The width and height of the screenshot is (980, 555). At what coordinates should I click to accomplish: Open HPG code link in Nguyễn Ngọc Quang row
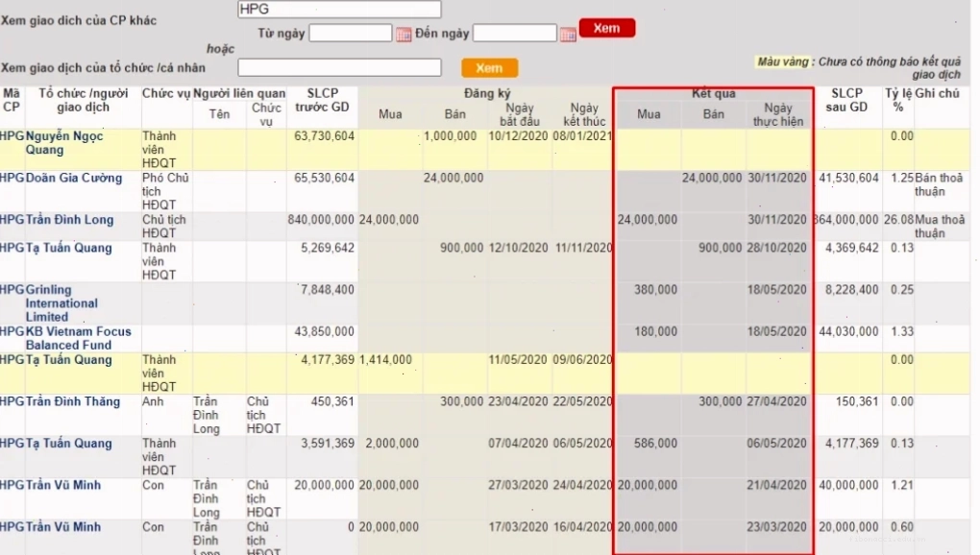[x=12, y=136]
